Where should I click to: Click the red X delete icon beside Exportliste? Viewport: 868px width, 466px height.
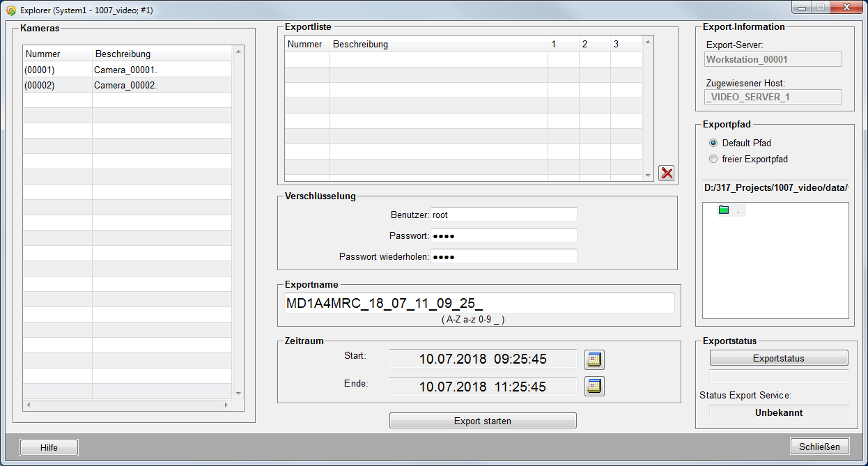pyautogui.click(x=667, y=173)
